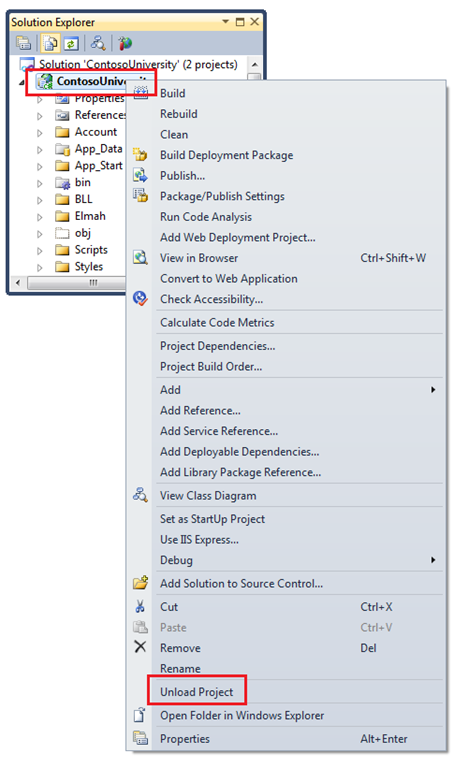Click Open Folder in Windows Explorer icon
This screenshot has width=469, height=768.
click(140, 715)
